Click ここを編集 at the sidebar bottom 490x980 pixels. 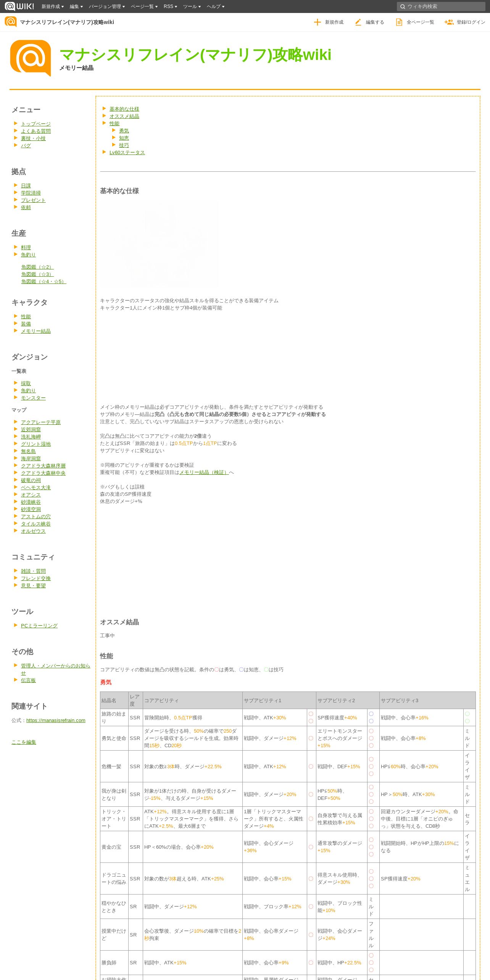[24, 742]
